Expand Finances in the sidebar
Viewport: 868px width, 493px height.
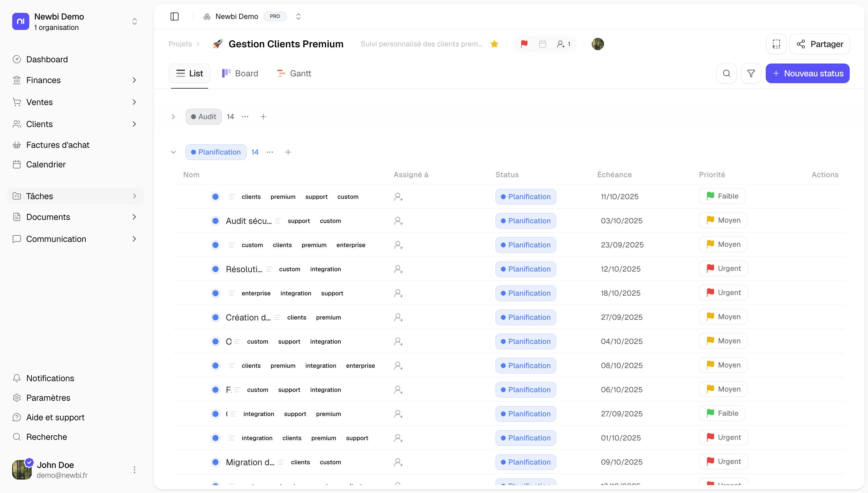(134, 80)
